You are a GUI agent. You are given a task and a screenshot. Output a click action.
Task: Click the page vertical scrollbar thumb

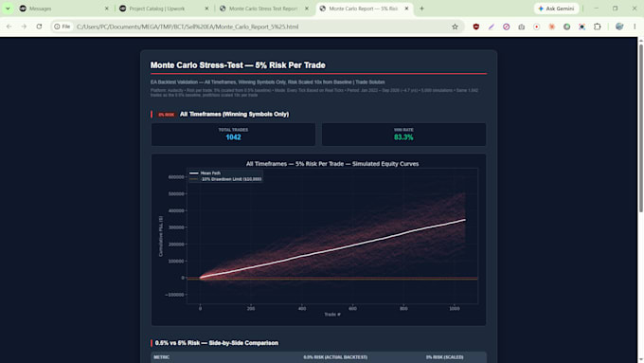[x=640, y=127]
